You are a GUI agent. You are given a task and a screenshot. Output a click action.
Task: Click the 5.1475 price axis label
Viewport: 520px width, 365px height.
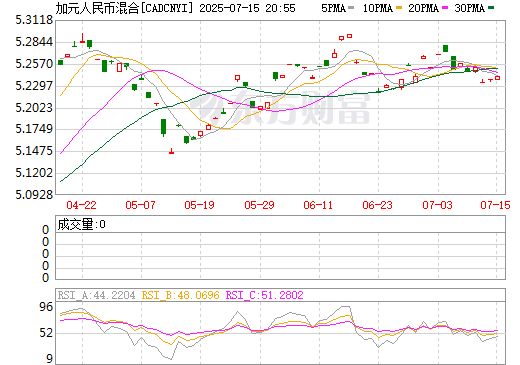point(34,151)
